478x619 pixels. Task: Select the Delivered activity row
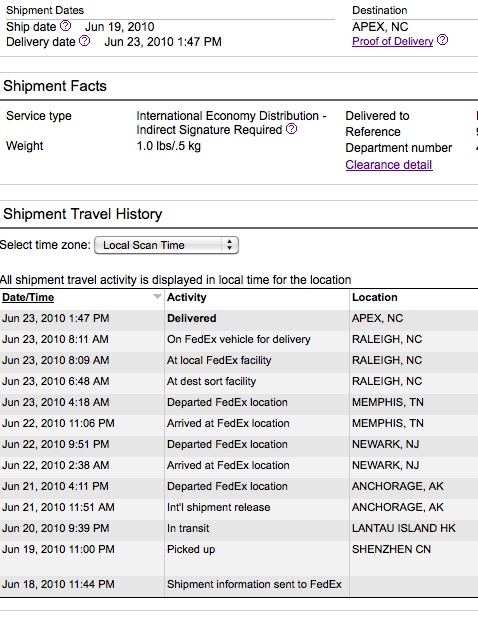[x=239, y=318]
